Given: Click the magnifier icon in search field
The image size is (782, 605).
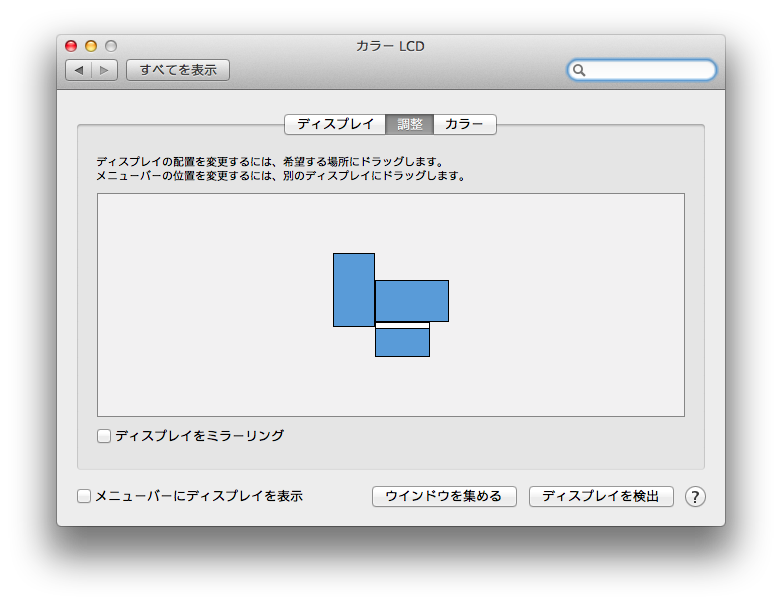Looking at the screenshot, I should [579, 70].
